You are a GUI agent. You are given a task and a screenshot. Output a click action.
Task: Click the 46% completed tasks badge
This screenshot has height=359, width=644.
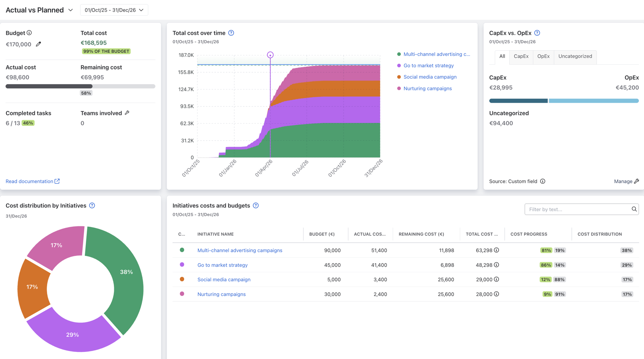(x=28, y=123)
